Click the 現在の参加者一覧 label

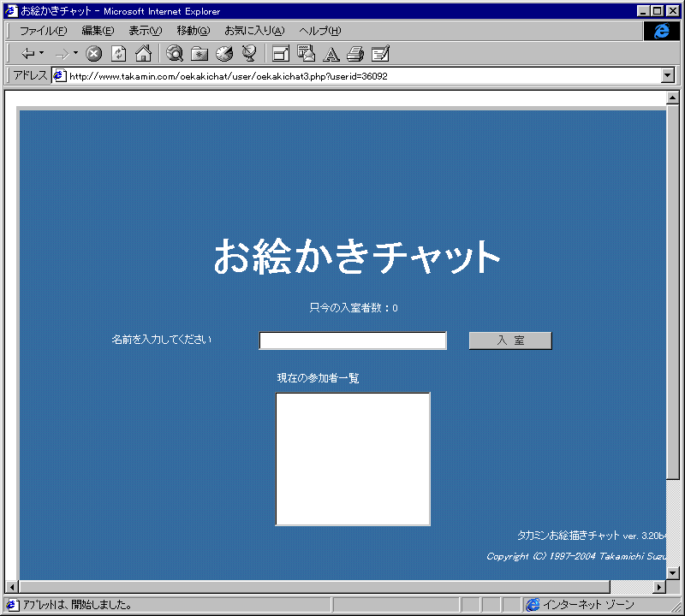tap(318, 378)
